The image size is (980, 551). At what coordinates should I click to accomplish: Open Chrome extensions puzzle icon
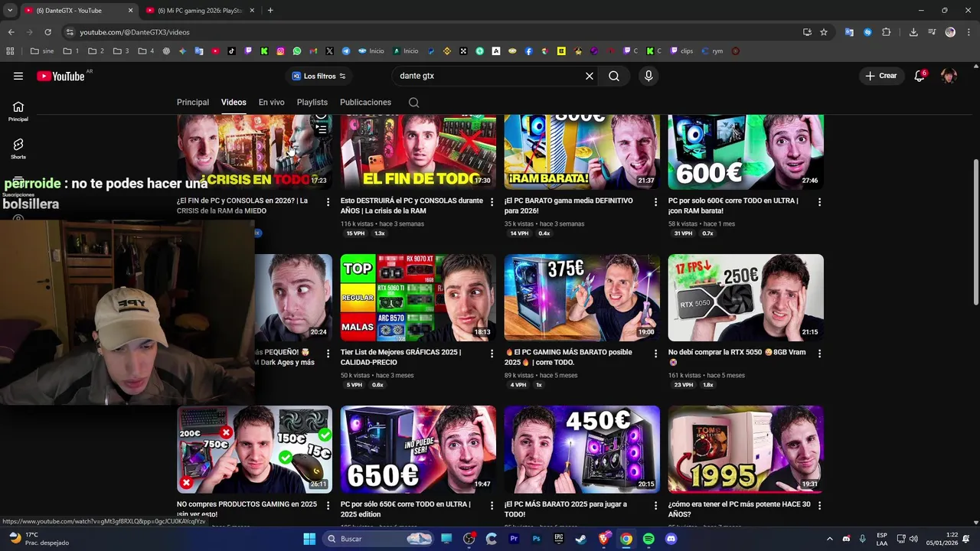click(x=887, y=32)
